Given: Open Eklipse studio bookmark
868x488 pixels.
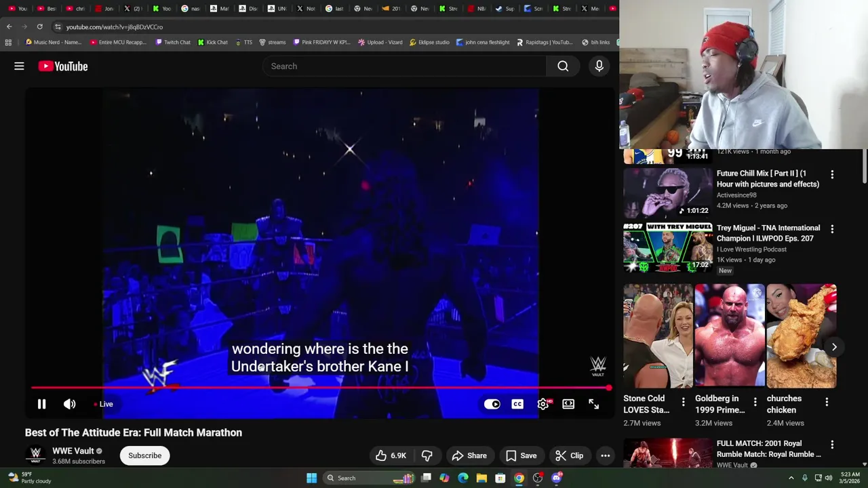Looking at the screenshot, I should pos(430,42).
